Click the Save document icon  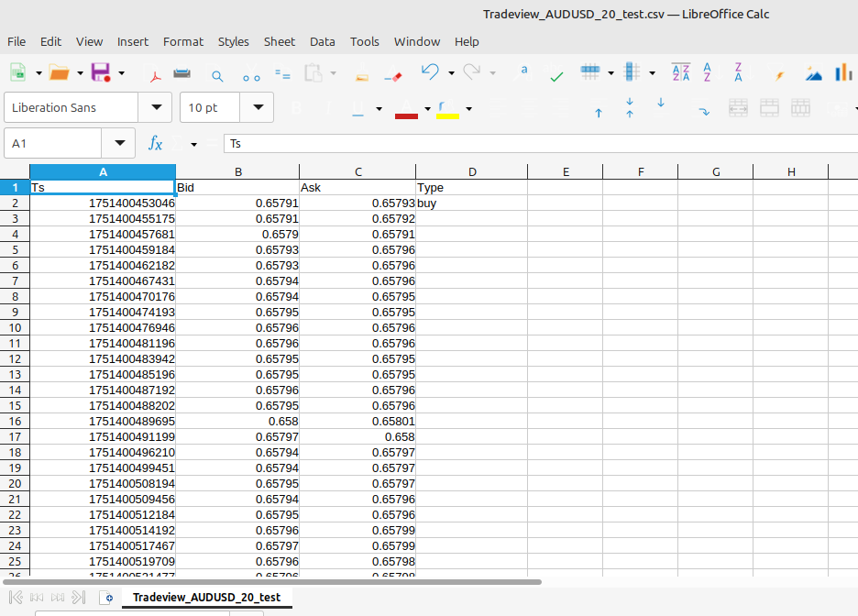[100, 73]
